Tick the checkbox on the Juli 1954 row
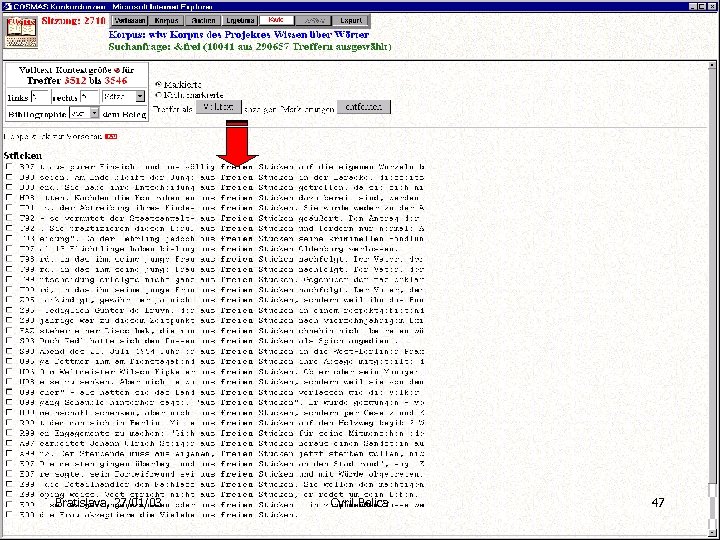 [9, 351]
